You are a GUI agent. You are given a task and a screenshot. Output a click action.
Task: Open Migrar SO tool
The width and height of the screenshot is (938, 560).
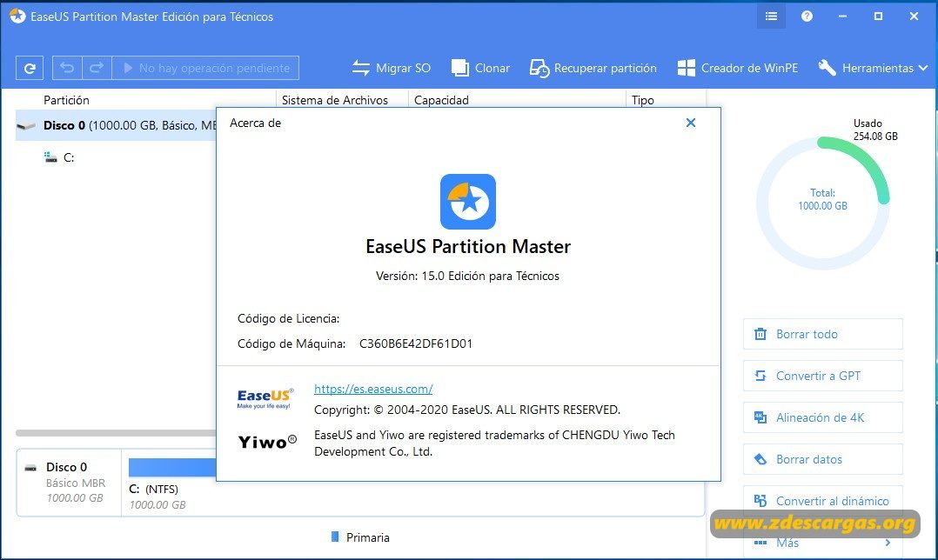(x=391, y=68)
